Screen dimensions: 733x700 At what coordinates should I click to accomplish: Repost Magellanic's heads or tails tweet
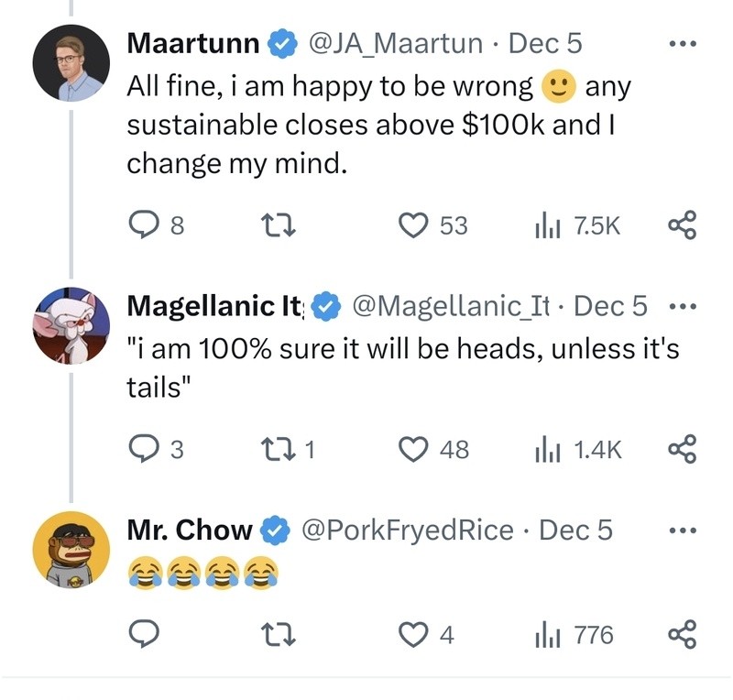pyautogui.click(x=274, y=449)
